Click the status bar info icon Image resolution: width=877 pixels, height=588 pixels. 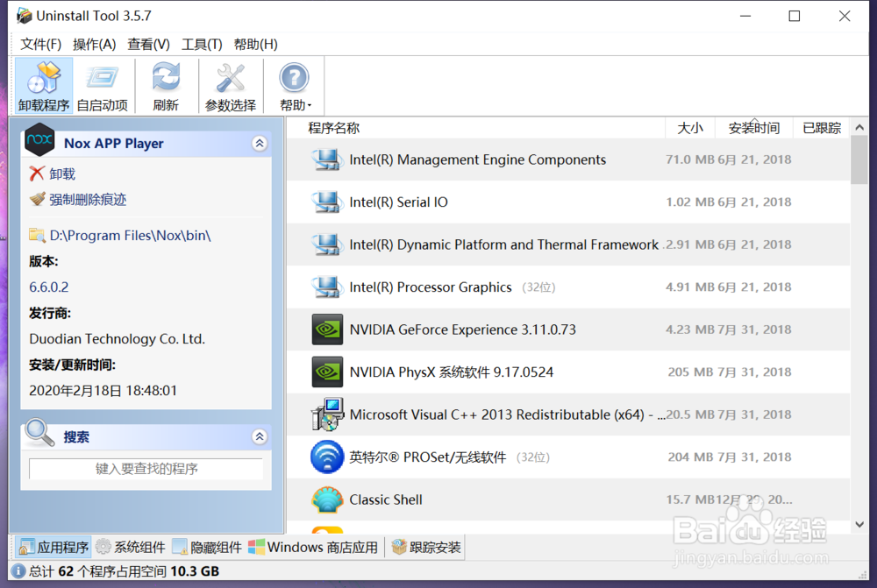(x=18, y=571)
